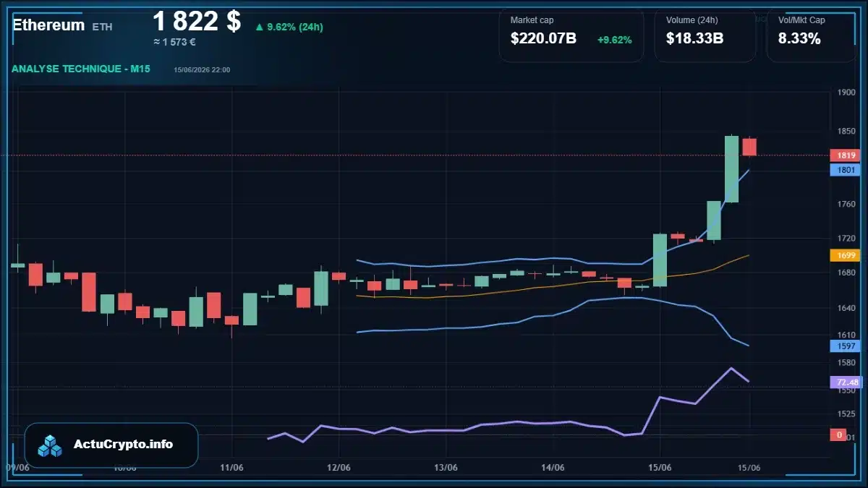Click the $220.07B market cap value
The image size is (868, 488).
pyautogui.click(x=543, y=39)
